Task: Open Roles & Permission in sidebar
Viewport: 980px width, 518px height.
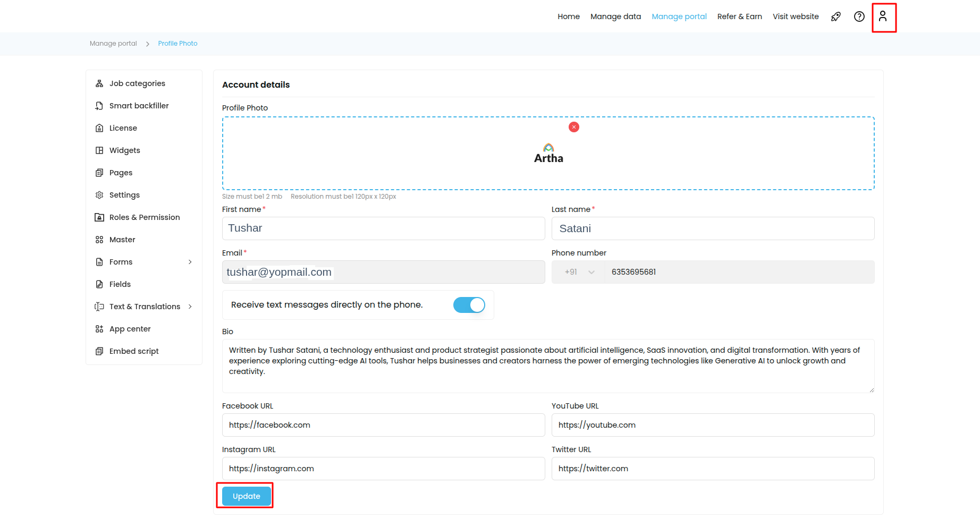Action: pos(144,217)
